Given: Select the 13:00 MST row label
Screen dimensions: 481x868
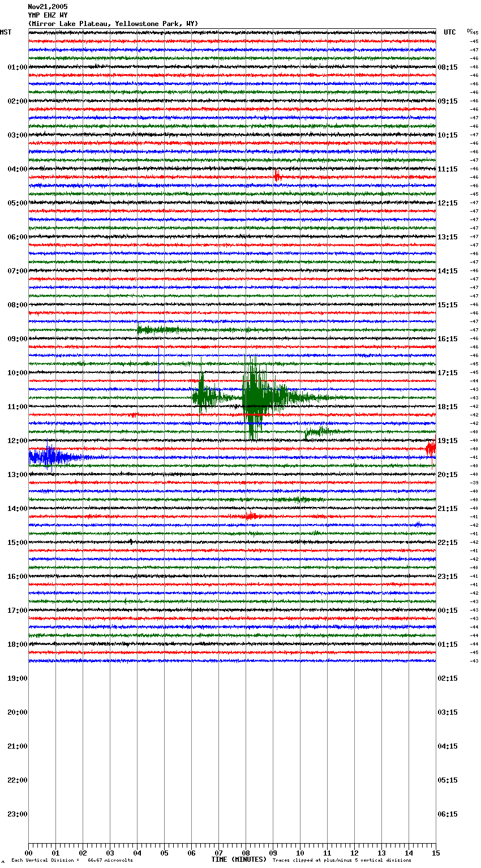Looking at the screenshot, I should pos(18,475).
